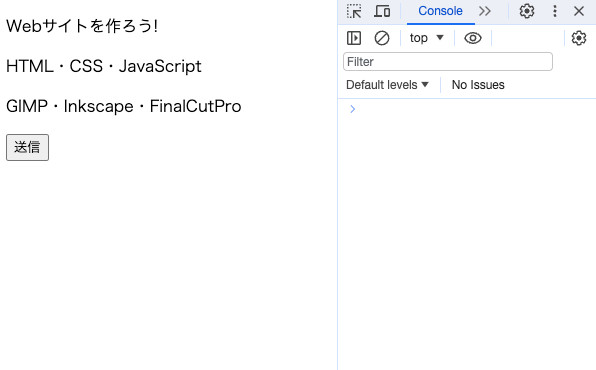The height and width of the screenshot is (370, 596).
Task: Open console settings gear icon
Action: coord(579,38)
